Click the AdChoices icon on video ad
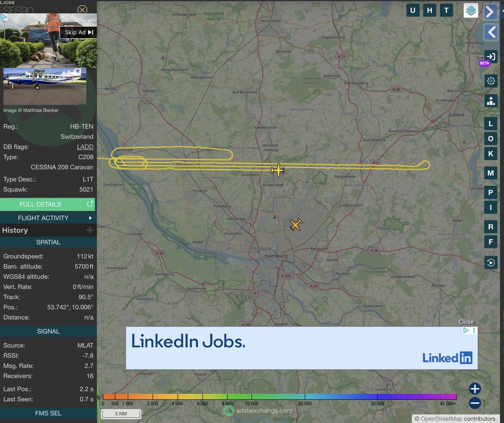The width and height of the screenshot is (504, 423). point(3,17)
